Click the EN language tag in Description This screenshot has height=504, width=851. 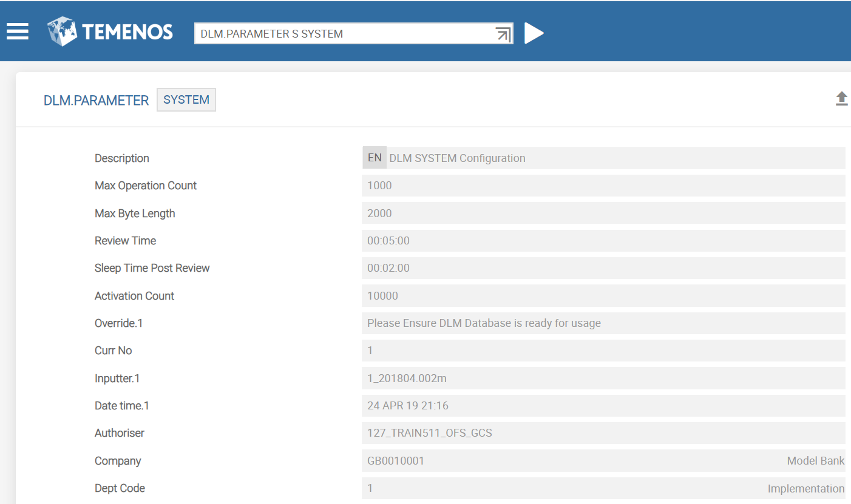point(375,158)
